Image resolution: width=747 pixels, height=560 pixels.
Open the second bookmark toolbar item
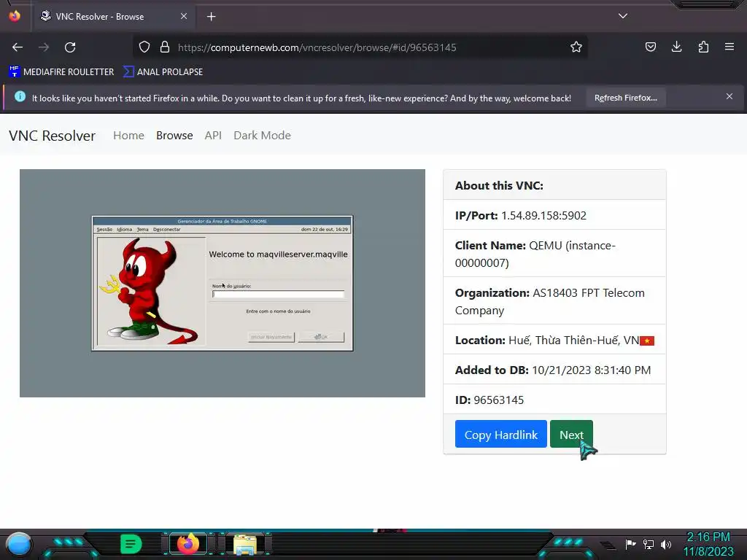click(163, 72)
